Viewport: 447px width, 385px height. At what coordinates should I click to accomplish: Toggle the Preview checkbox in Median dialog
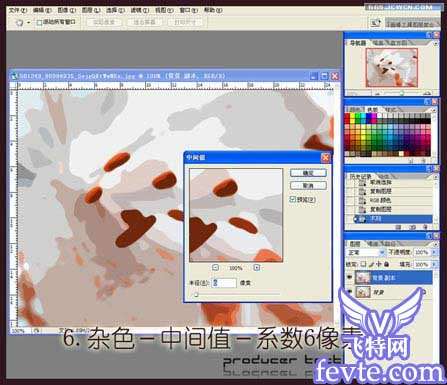293,199
